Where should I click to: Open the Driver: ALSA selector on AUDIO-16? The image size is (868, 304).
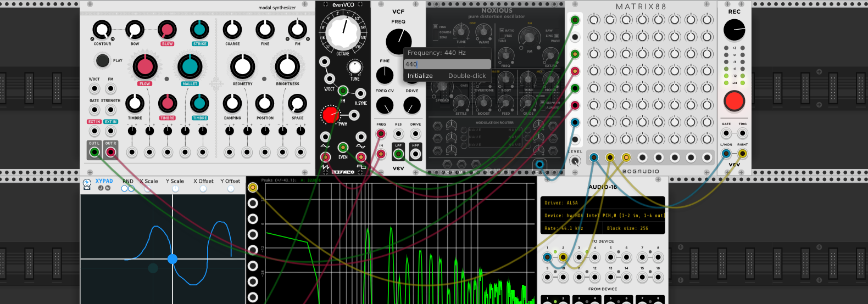coord(603,202)
